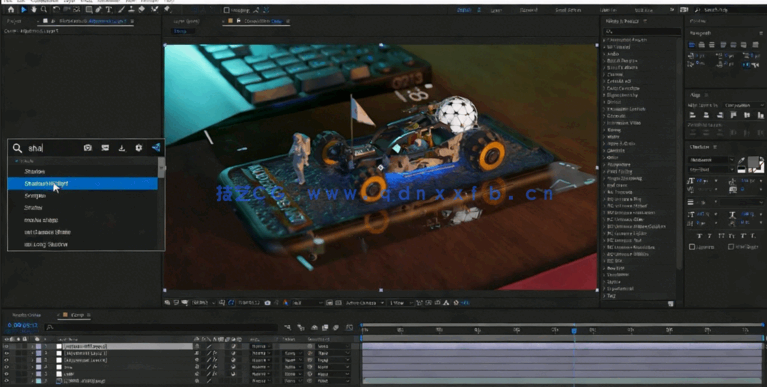Select the Rectangle shape tool
767x387 pixels.
pyautogui.click(x=89, y=10)
